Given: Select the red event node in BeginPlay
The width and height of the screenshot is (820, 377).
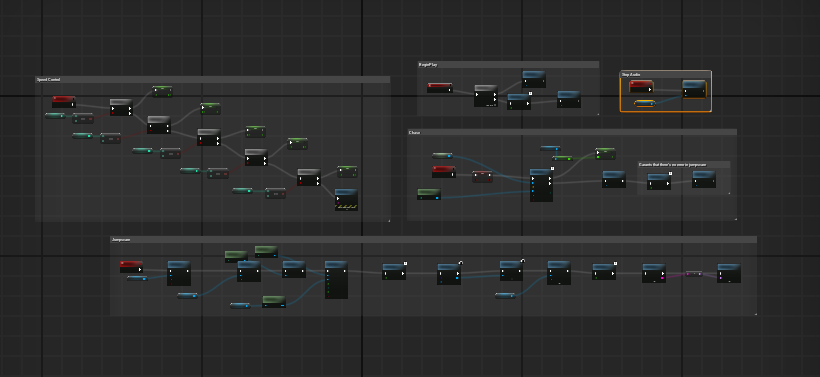Looking at the screenshot, I should click(x=439, y=88).
